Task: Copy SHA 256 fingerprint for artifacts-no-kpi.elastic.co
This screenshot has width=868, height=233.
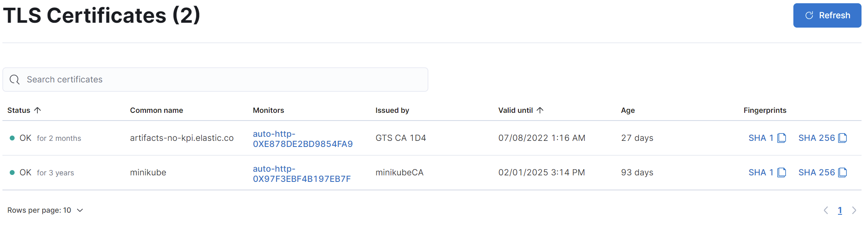Action: pos(842,138)
